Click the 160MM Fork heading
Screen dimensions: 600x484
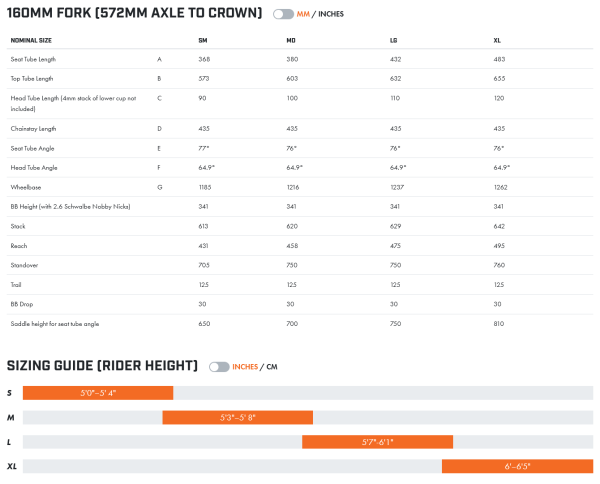[x=135, y=14]
